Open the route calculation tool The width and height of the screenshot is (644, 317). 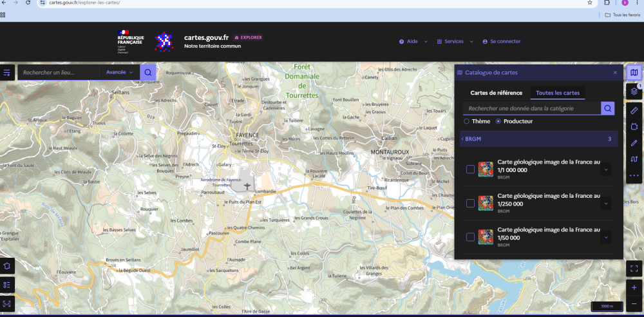(x=634, y=159)
